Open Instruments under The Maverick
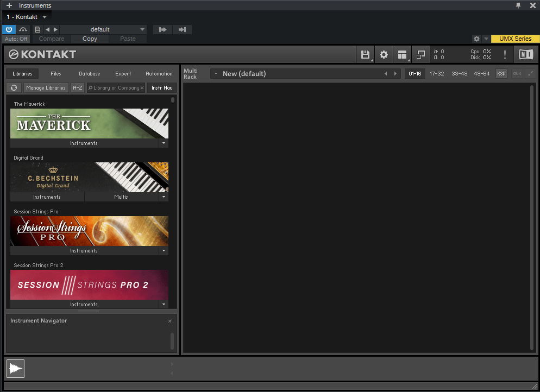 coord(84,143)
